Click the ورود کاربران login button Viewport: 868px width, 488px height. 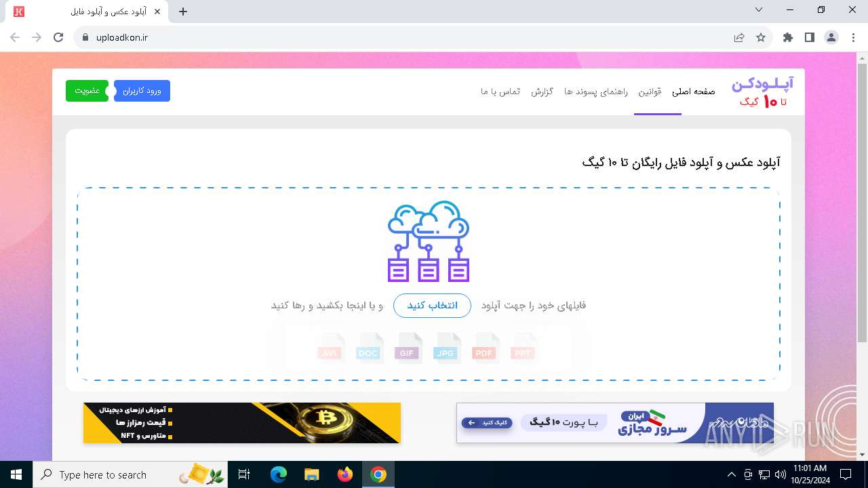[142, 91]
